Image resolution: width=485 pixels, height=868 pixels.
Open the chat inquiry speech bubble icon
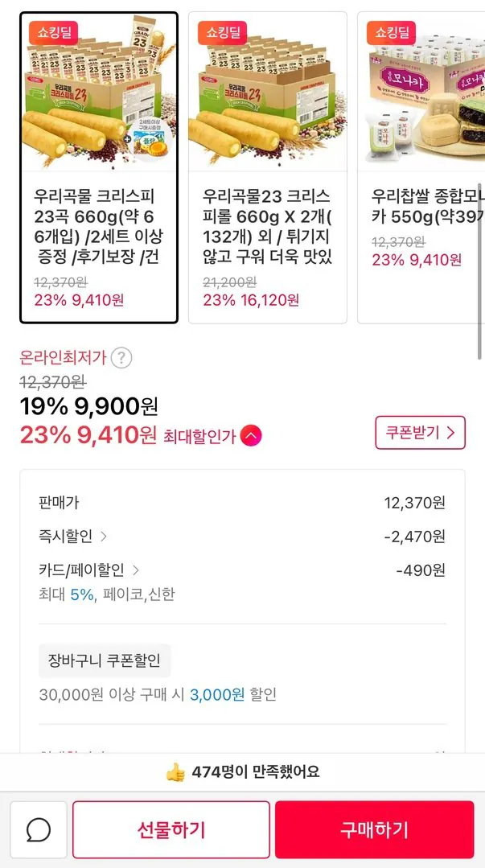[39, 829]
